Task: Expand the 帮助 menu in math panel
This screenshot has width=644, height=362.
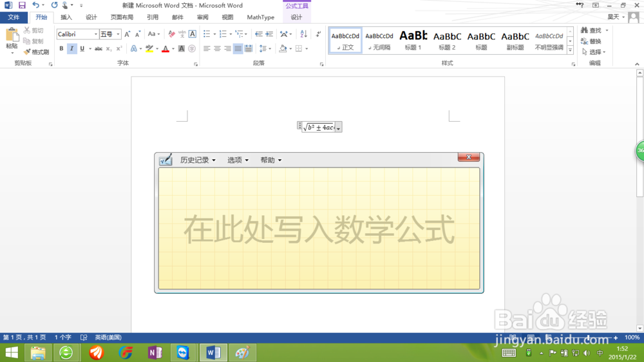Action: pyautogui.click(x=270, y=160)
